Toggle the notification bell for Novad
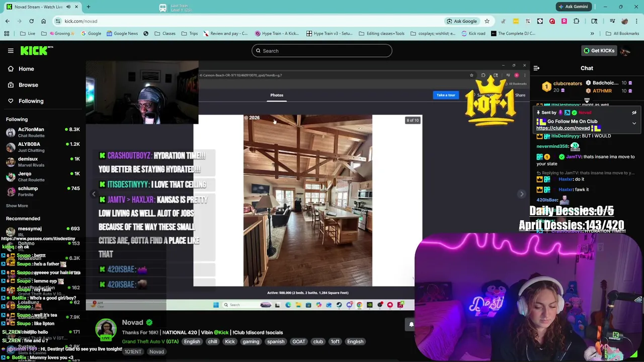The image size is (644, 362). pos(411,324)
